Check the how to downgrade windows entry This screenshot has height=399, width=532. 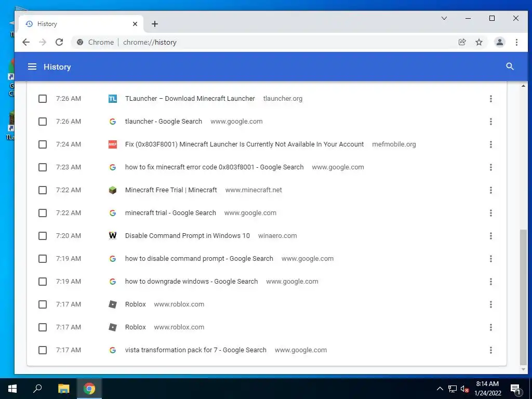point(43,282)
